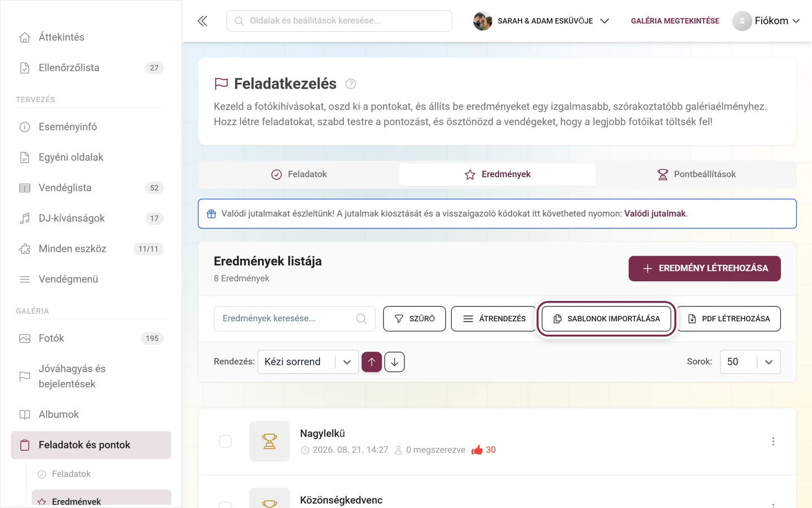Open the Kézi sorrend sorting dropdown
The image size is (812, 508).
(x=308, y=362)
